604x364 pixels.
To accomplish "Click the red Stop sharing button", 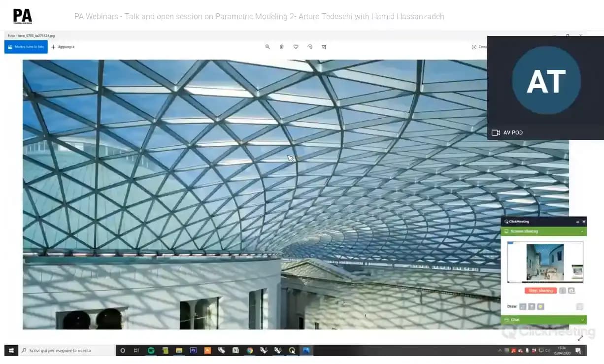I will pyautogui.click(x=540, y=291).
